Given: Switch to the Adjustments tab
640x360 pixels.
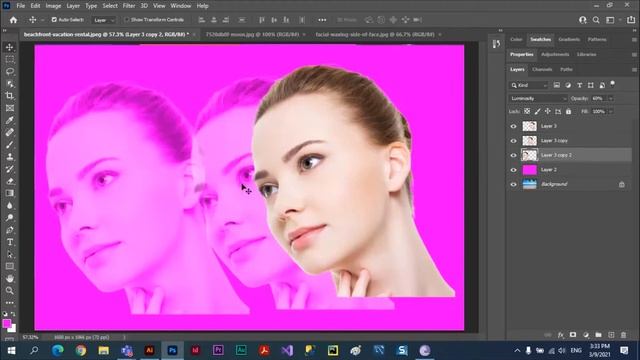Looking at the screenshot, I should pos(555,54).
